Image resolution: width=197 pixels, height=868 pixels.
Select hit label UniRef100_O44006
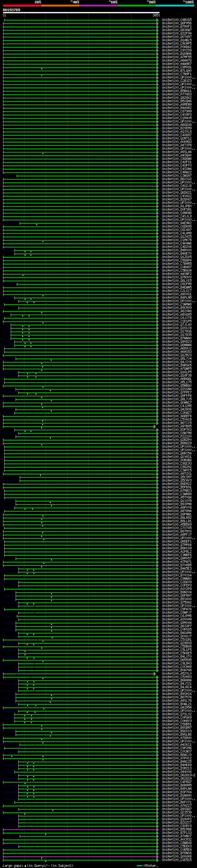tap(177, 772)
